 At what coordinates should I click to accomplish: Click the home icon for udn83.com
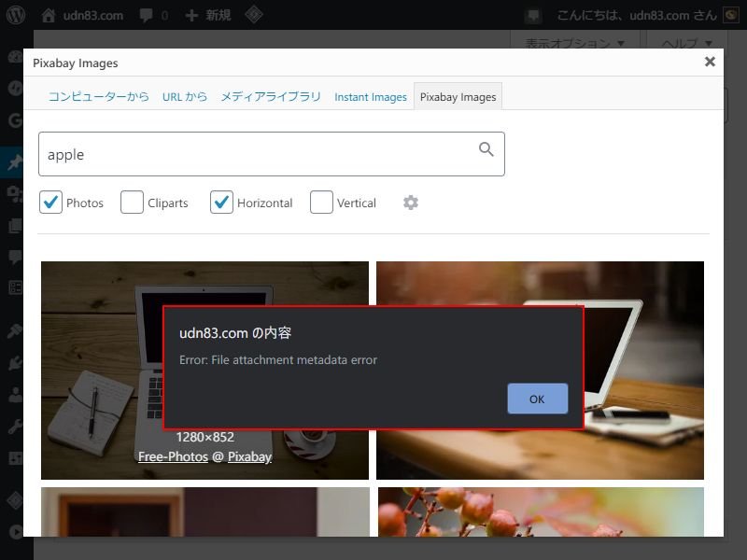pyautogui.click(x=49, y=15)
